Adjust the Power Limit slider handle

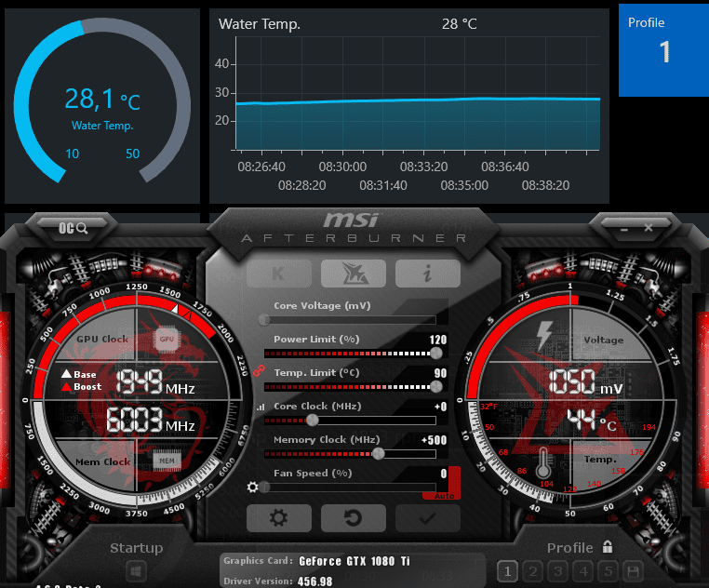436,354
